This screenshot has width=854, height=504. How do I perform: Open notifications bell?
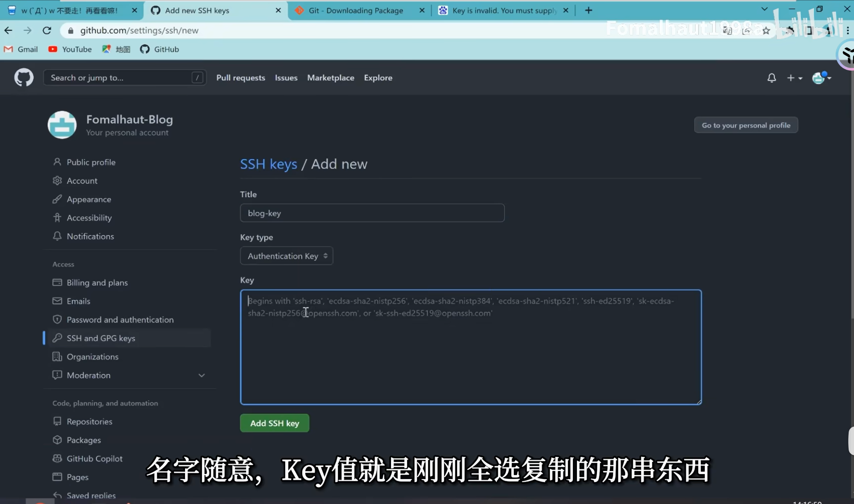pyautogui.click(x=771, y=77)
